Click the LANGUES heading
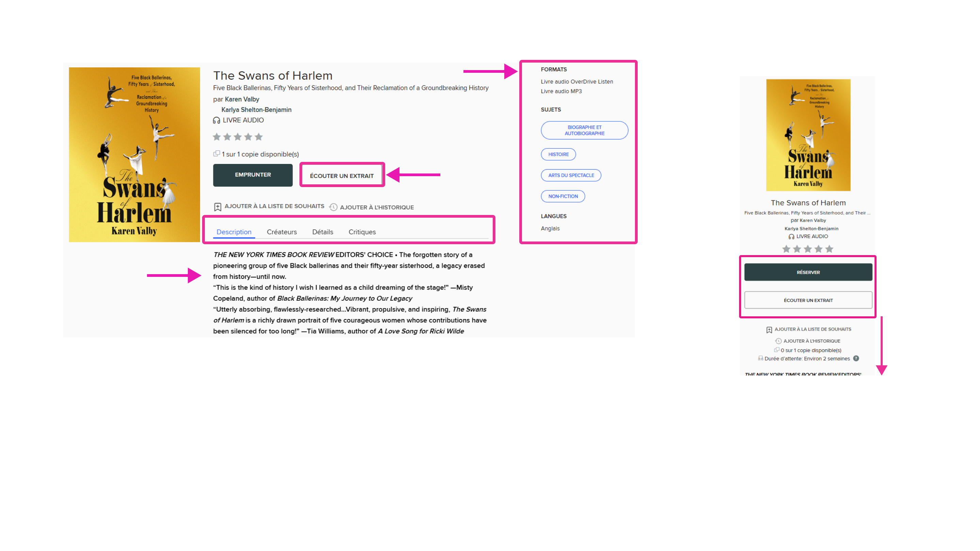Image resolution: width=980 pixels, height=551 pixels. tap(554, 216)
